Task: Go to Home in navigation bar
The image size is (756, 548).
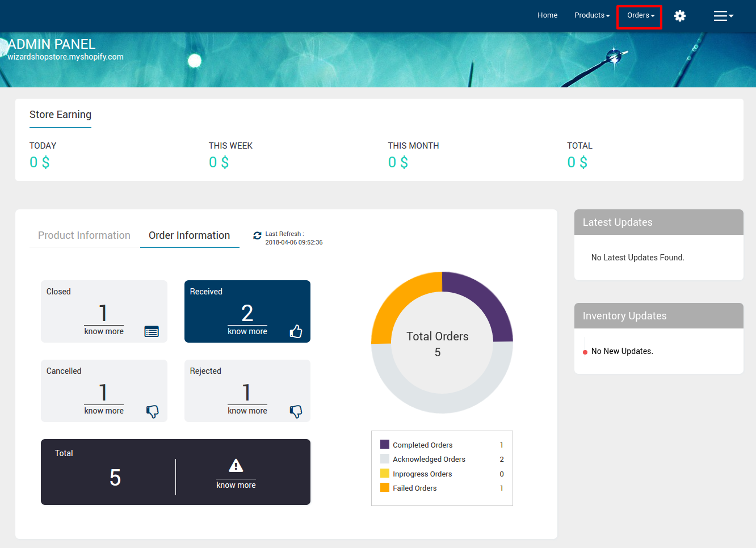Action: coord(547,15)
